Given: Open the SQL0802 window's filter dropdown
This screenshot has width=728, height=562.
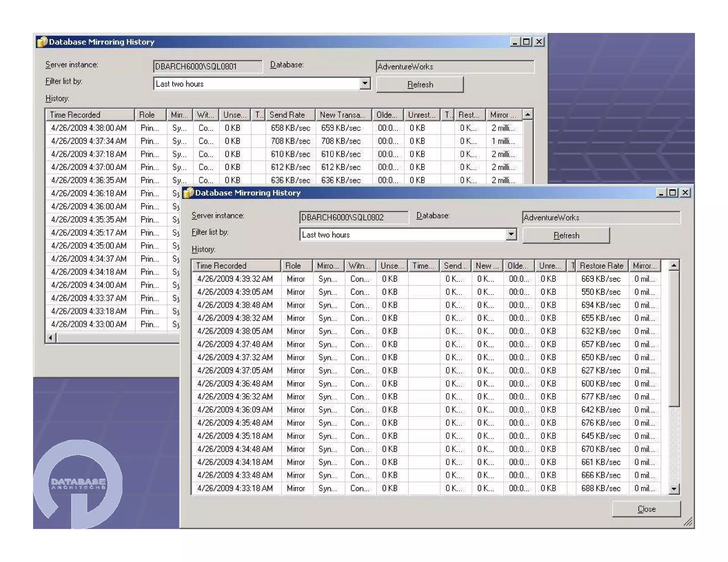Looking at the screenshot, I should click(511, 234).
